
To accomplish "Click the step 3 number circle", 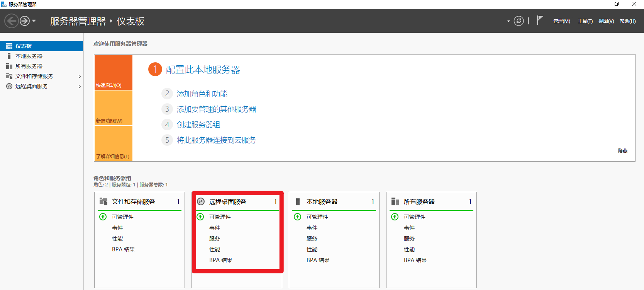I will [x=167, y=109].
